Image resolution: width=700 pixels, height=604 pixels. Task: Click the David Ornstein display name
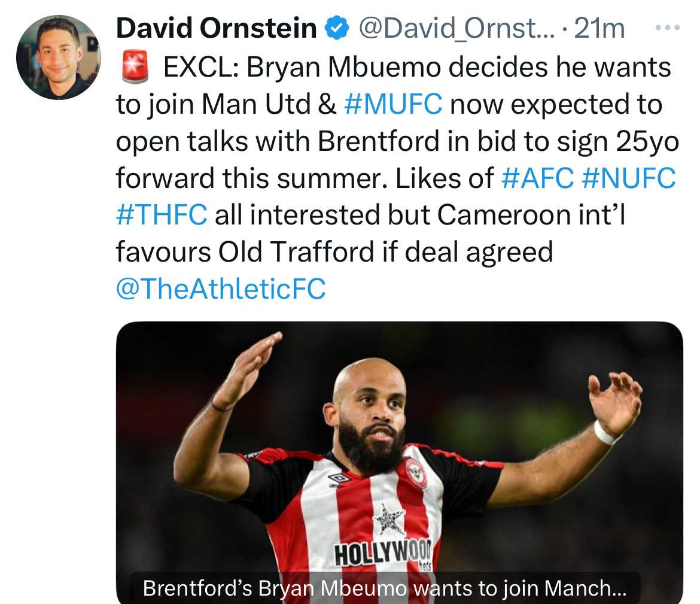click(216, 28)
